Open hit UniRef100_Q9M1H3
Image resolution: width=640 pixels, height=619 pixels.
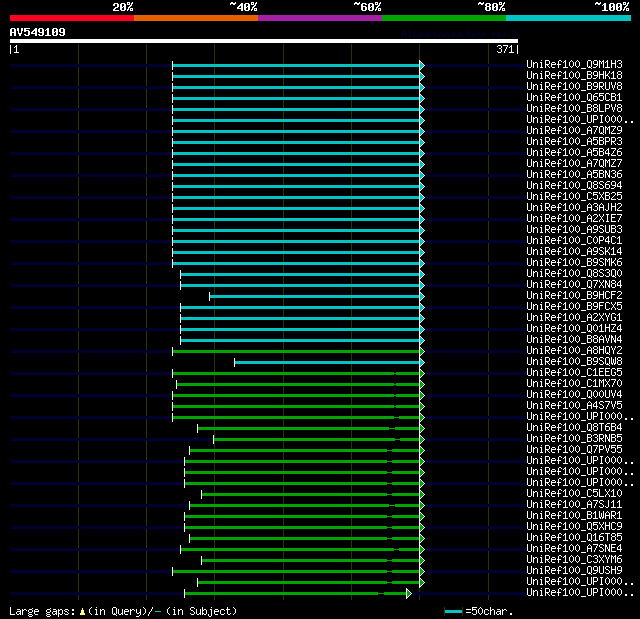574,64
